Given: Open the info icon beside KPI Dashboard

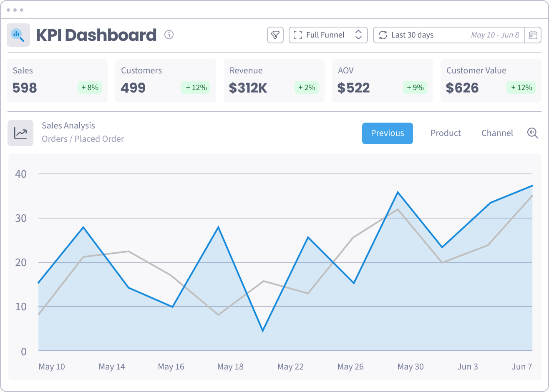Looking at the screenshot, I should pos(169,35).
